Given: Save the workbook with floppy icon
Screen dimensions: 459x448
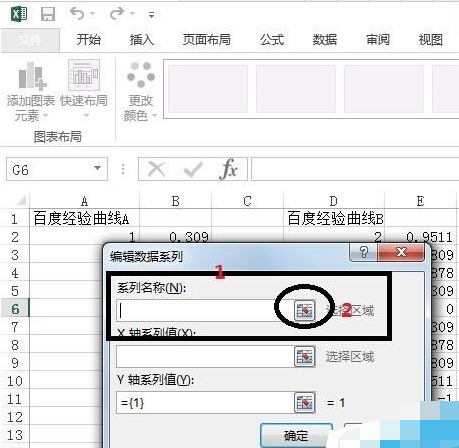Looking at the screenshot, I should [x=48, y=14].
